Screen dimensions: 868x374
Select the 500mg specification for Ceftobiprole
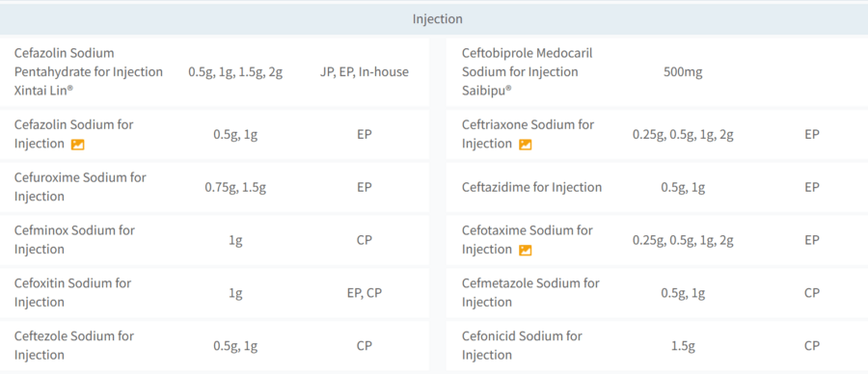coord(683,72)
